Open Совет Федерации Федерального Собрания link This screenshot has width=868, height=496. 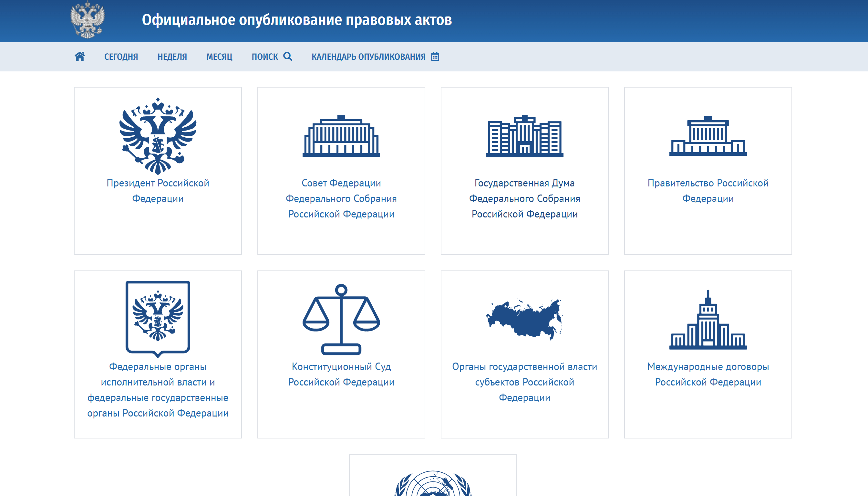(x=341, y=199)
